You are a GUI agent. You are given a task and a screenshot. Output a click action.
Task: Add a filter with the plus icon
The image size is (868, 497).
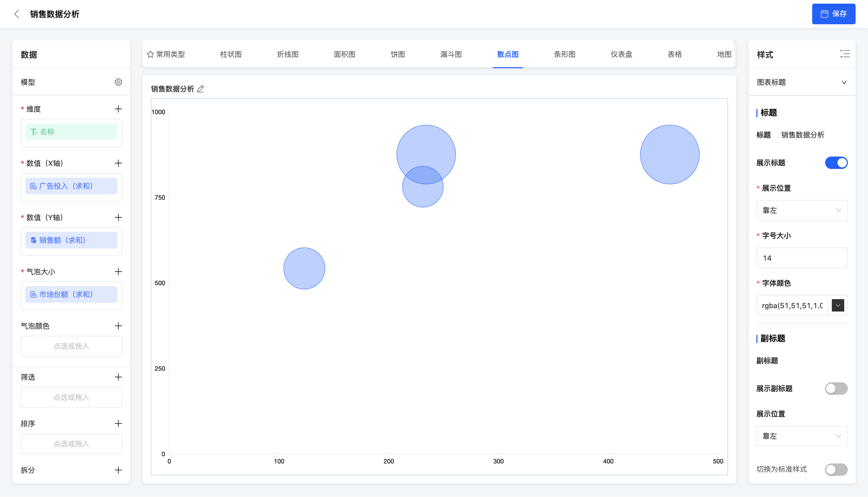(x=118, y=377)
